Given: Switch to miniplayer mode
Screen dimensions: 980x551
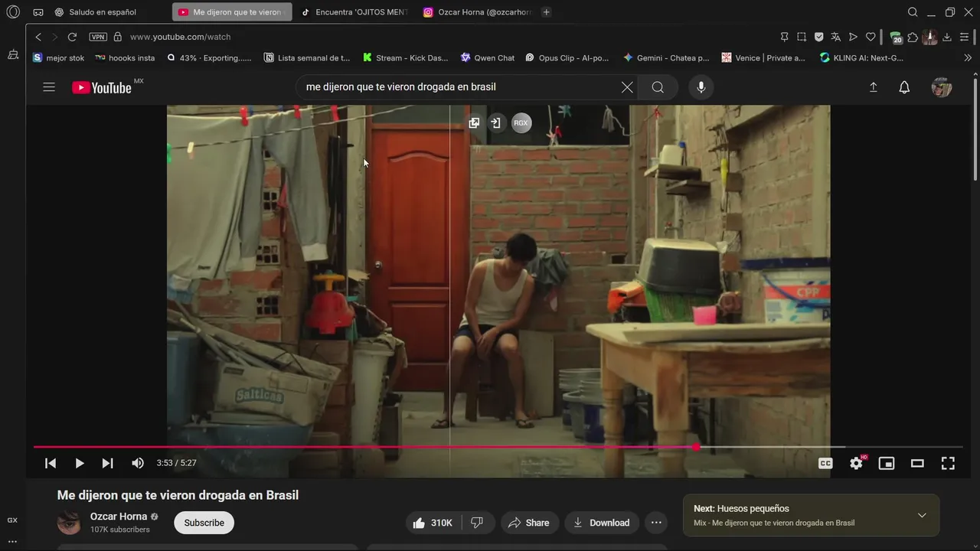Looking at the screenshot, I should point(887,463).
